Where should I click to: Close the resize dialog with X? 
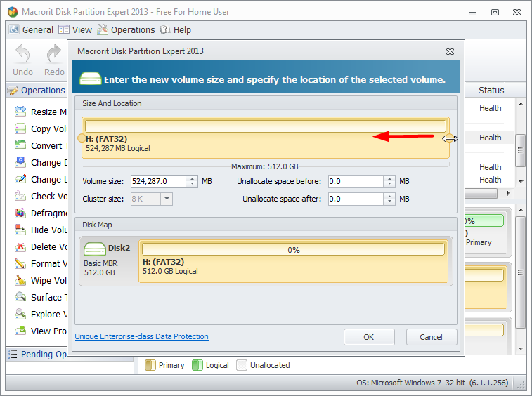pyautogui.click(x=450, y=51)
